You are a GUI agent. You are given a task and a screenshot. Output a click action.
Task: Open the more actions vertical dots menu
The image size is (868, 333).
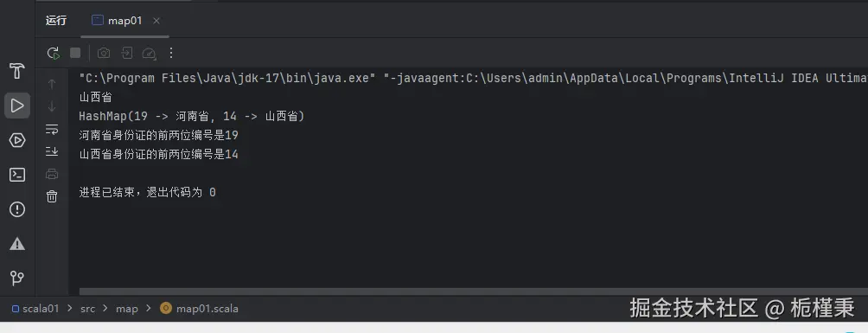pos(171,53)
